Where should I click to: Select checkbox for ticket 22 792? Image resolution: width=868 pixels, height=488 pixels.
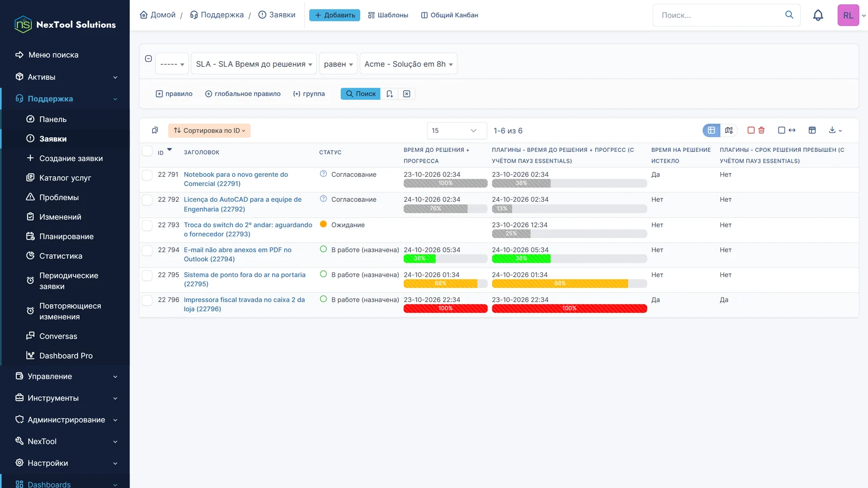coord(147,200)
